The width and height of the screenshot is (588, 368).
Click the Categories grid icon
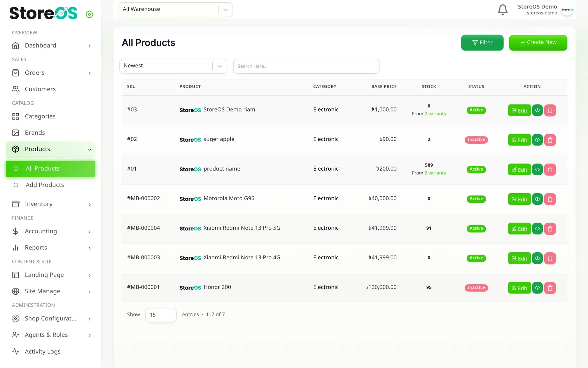tap(16, 116)
